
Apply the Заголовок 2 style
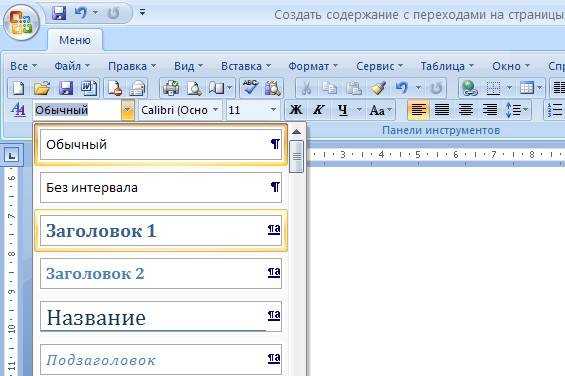click(x=161, y=274)
